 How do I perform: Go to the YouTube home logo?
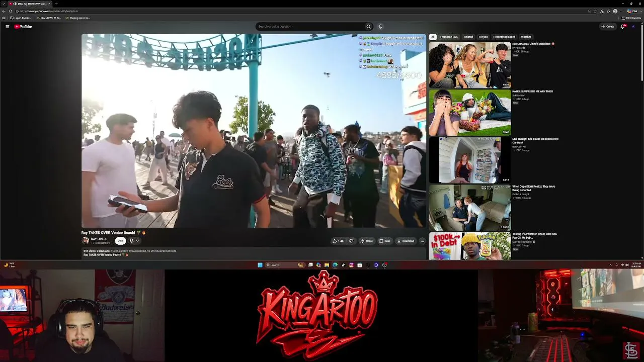point(23,27)
